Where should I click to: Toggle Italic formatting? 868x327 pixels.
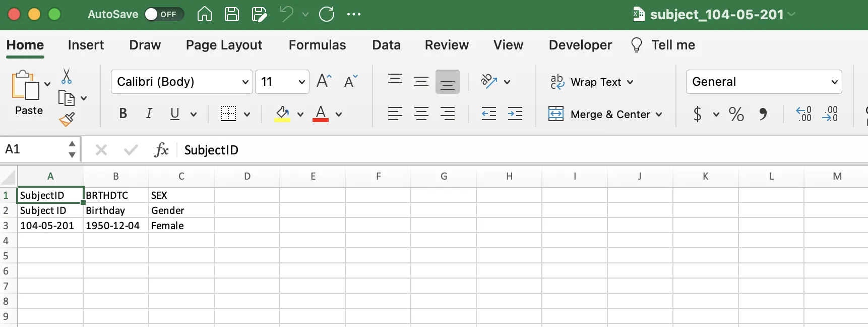149,114
